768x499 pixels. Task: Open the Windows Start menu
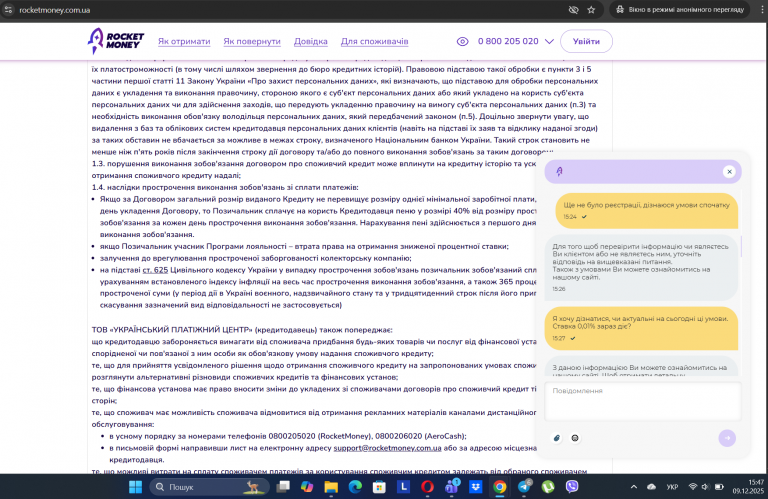135,487
